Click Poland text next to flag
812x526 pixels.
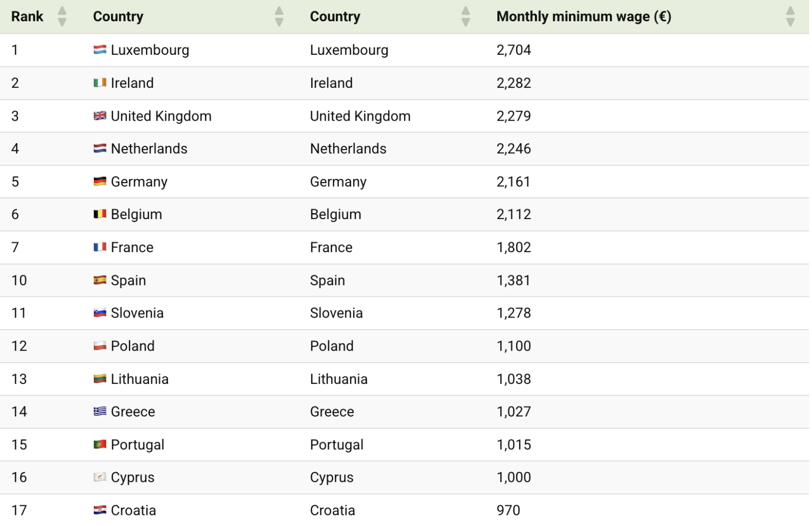[x=132, y=346]
